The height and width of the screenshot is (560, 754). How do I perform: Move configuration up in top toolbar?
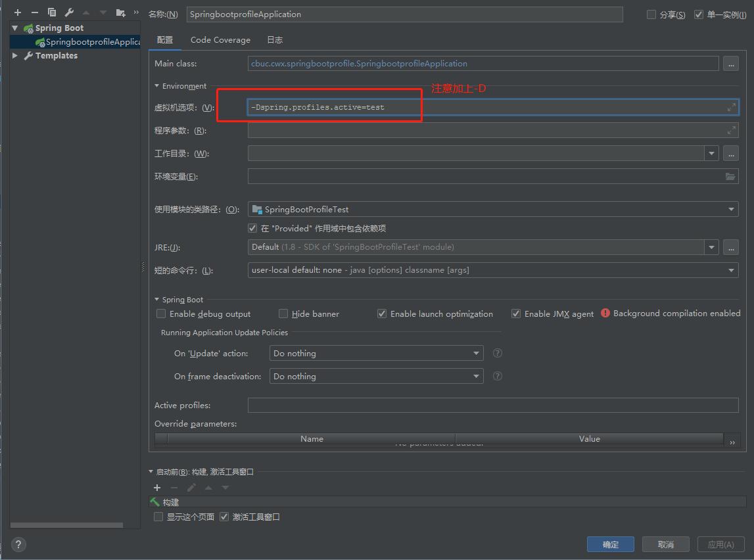(x=86, y=12)
